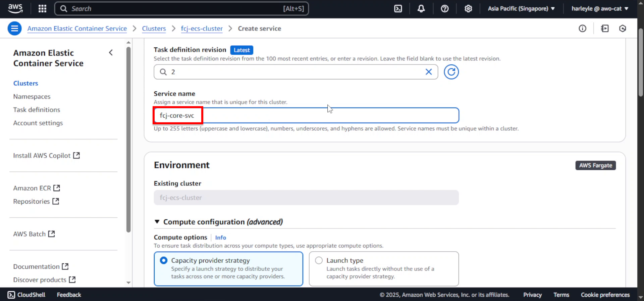Open the Privacy link in the footer
Image resolution: width=644 pixels, height=301 pixels.
(x=532, y=295)
